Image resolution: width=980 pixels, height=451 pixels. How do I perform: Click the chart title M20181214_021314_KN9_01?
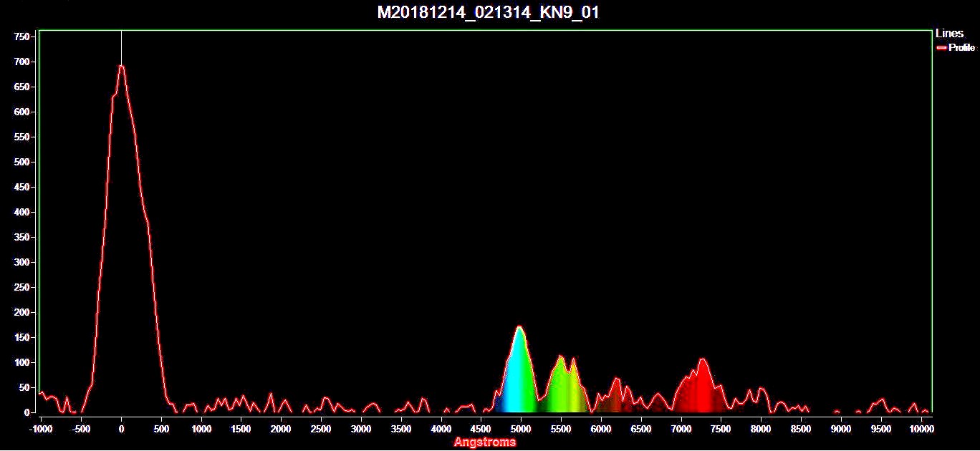(x=488, y=13)
